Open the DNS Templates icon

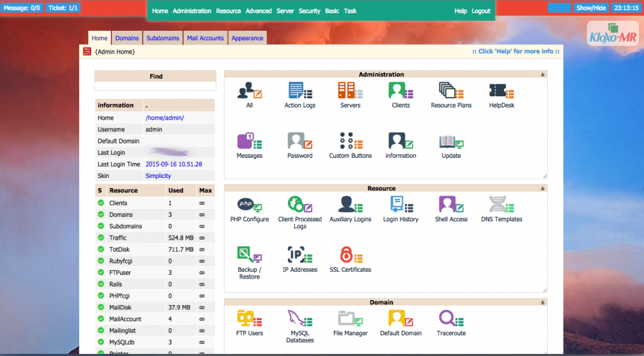tap(501, 205)
